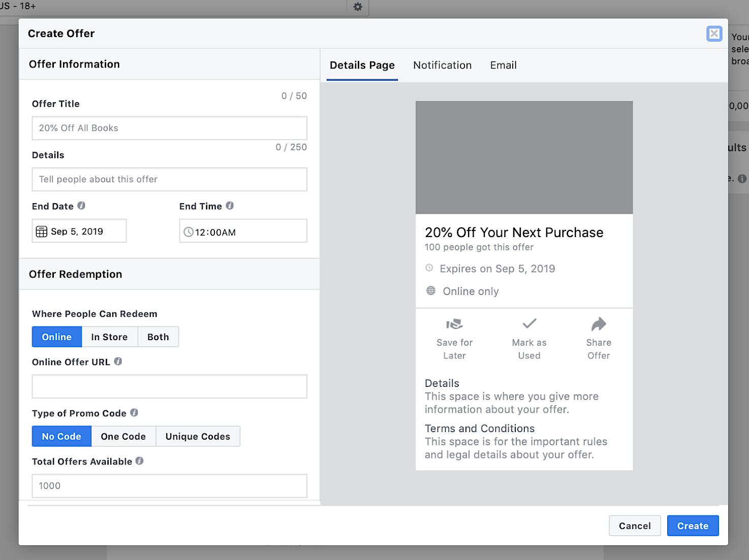This screenshot has height=560, width=749.
Task: Click the Share Offer arrow icon
Action: point(599,324)
